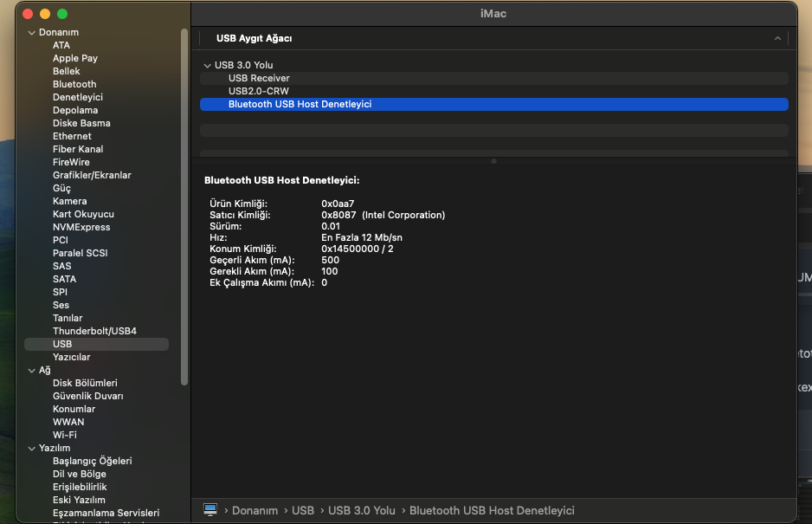Select Bluetooth USB Host Denetleyici row
The height and width of the screenshot is (524, 812).
[x=300, y=104]
